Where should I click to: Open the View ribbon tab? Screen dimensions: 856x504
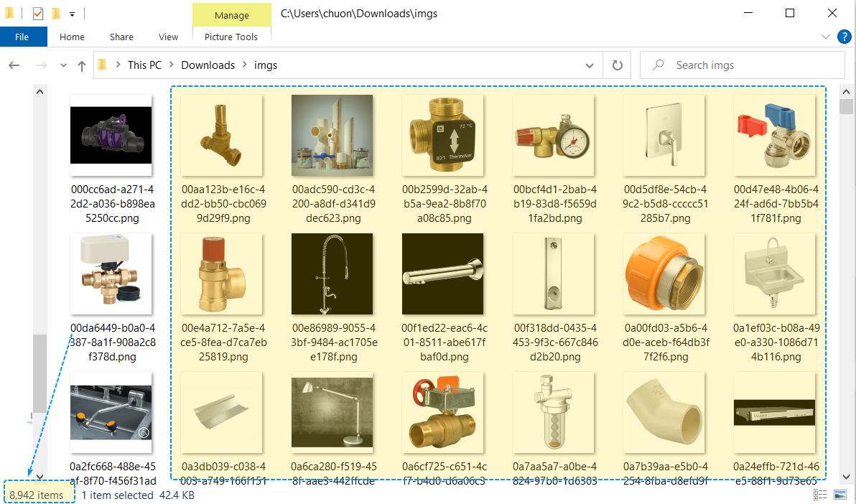pyautogui.click(x=168, y=37)
